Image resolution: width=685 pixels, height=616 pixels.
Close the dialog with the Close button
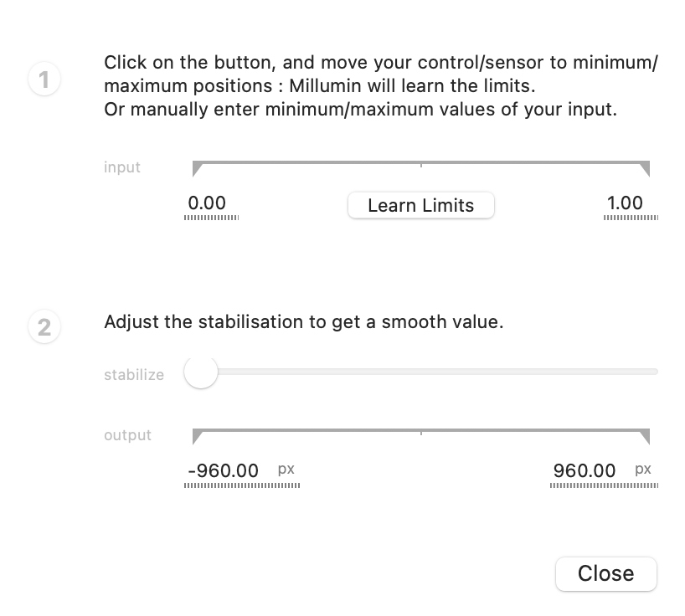click(x=605, y=573)
